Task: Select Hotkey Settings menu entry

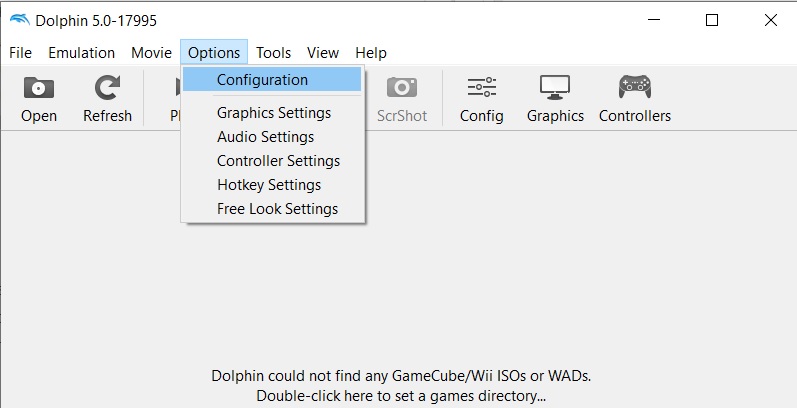Action: [x=269, y=185]
